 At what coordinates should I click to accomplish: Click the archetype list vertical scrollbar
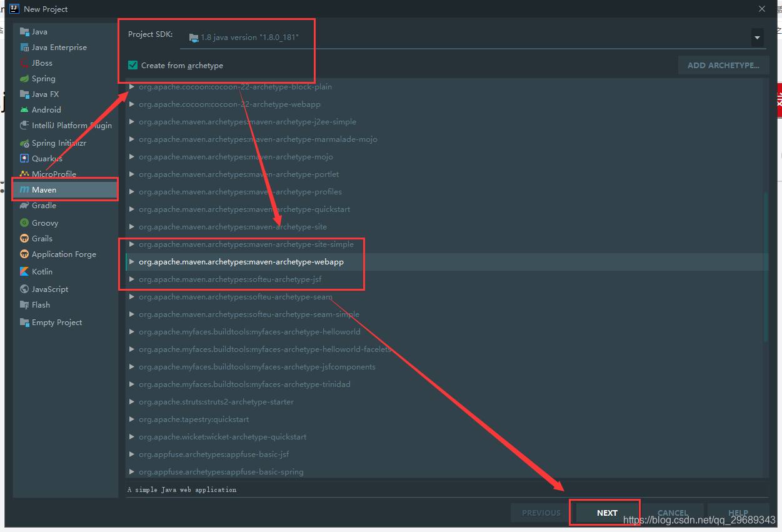point(766,267)
